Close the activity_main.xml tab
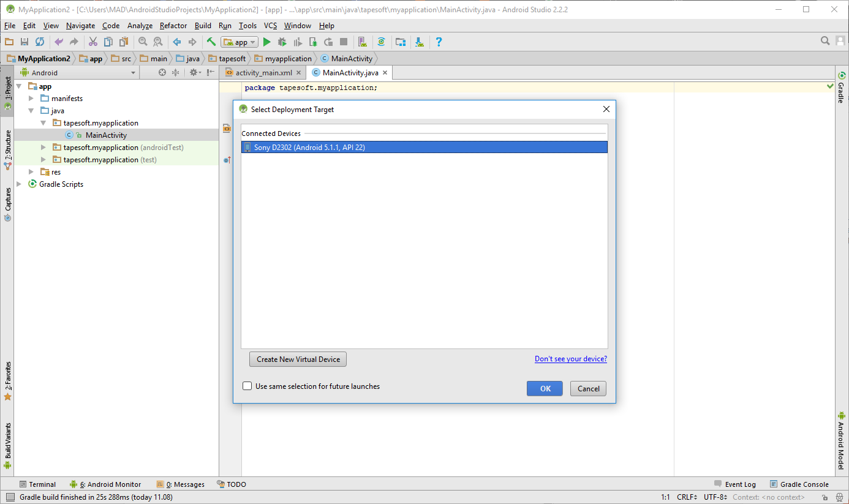 coord(299,73)
